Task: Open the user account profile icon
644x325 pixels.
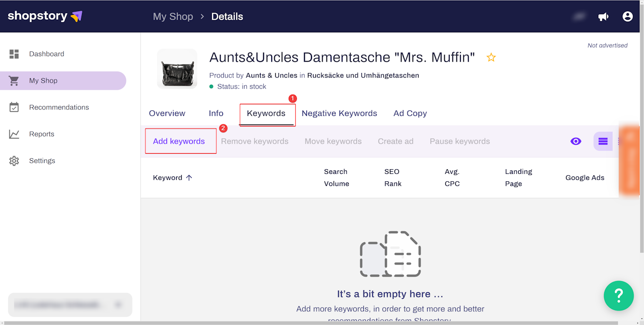Action: [x=627, y=17]
